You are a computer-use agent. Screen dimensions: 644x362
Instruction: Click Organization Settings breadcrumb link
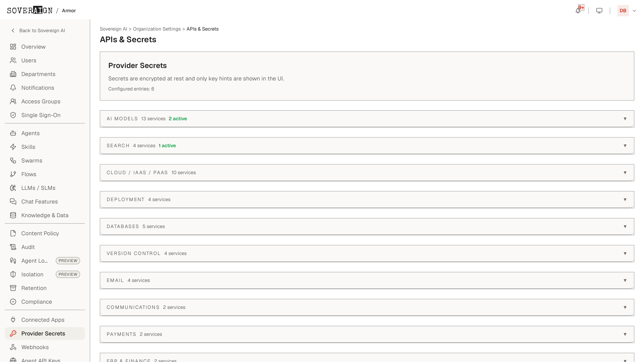pos(157,29)
